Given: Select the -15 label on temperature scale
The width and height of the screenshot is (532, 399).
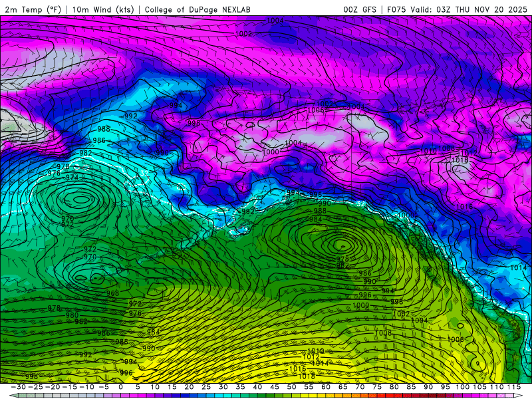Looking at the screenshot, I should (70, 387).
